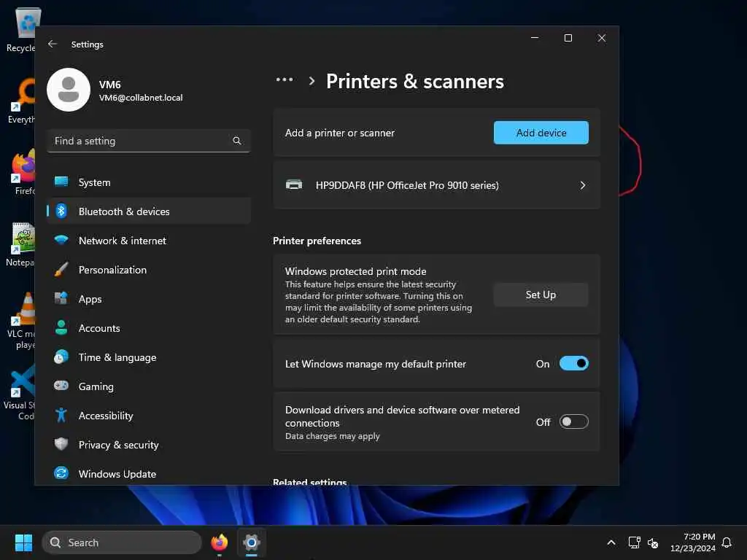Open Personalization settings
The image size is (747, 560).
(x=149, y=270)
